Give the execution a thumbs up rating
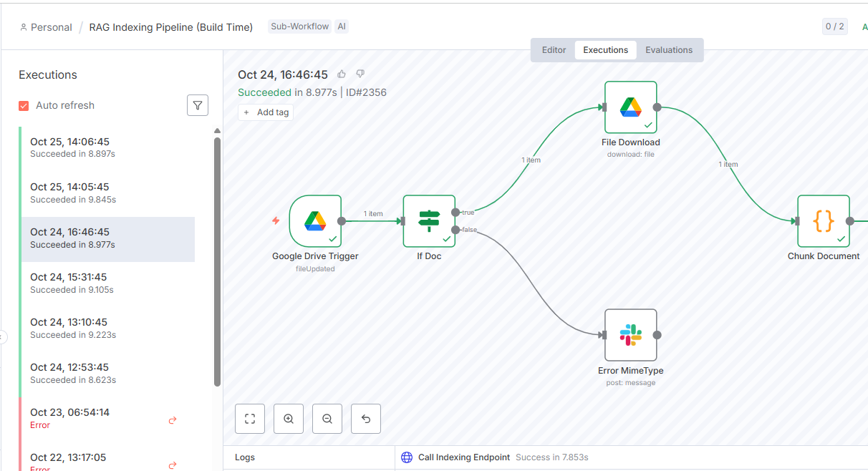This screenshot has height=471, width=868. click(341, 74)
